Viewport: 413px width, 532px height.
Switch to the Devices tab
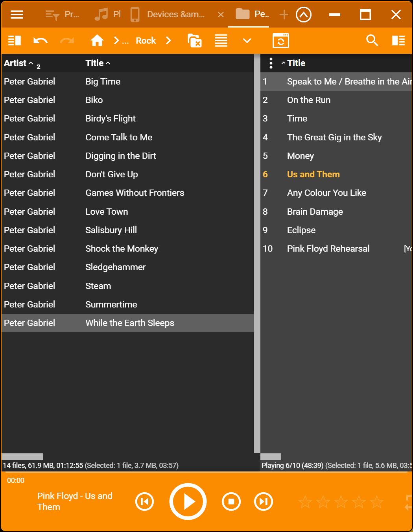tap(175, 15)
